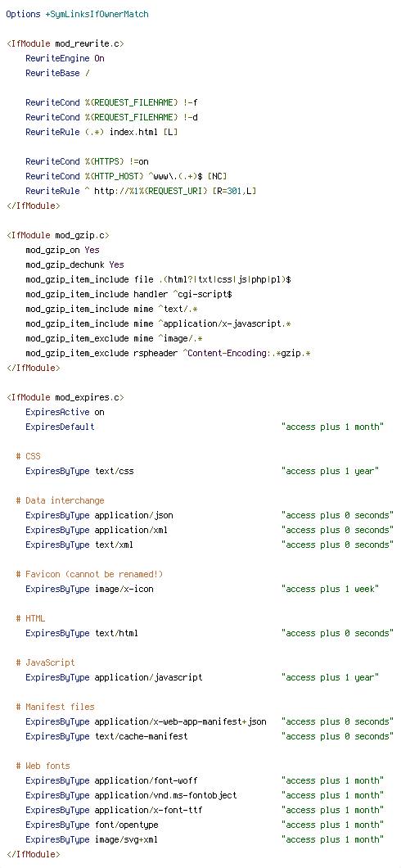
Task: Click the ExpiresActive on directive
Action: pyautogui.click(x=65, y=413)
